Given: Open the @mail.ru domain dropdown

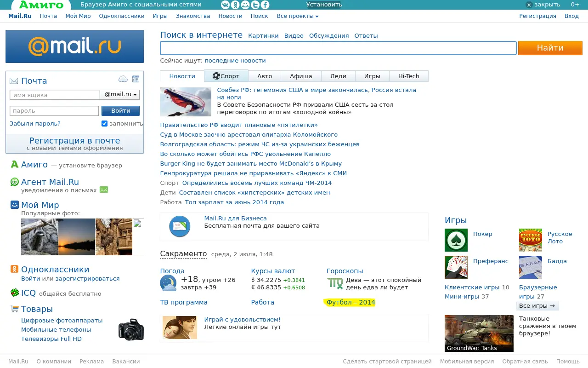Looking at the screenshot, I should coord(120,95).
